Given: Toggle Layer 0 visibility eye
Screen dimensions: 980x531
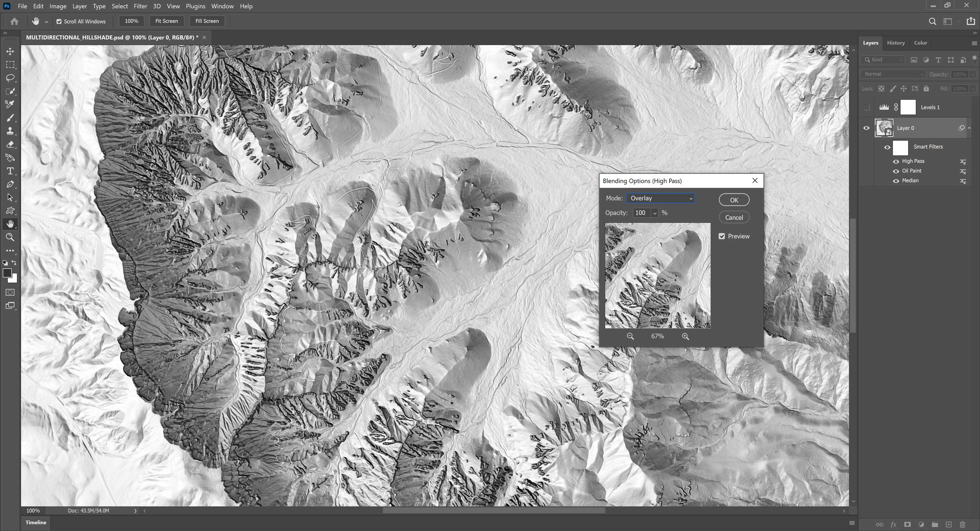Looking at the screenshot, I should click(866, 128).
